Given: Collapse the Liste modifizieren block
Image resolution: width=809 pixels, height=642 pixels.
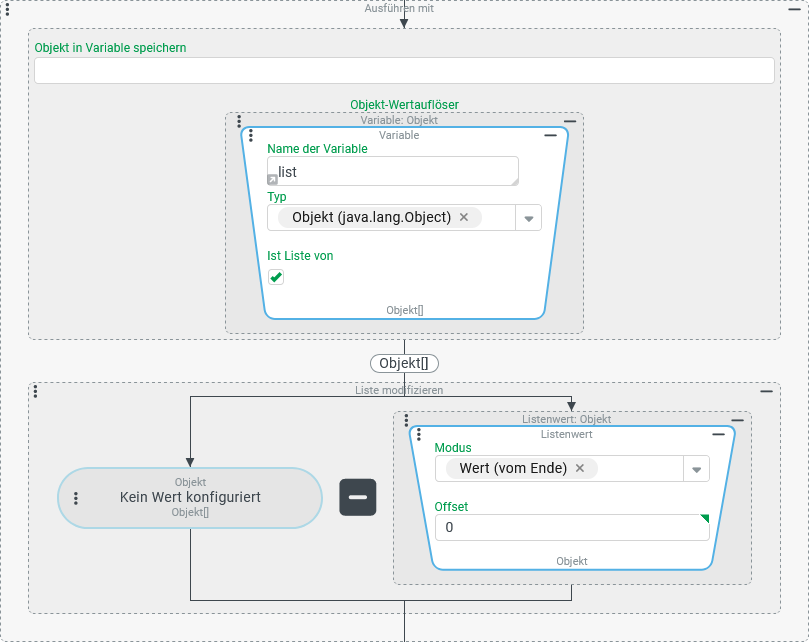Looking at the screenshot, I should point(766,391).
